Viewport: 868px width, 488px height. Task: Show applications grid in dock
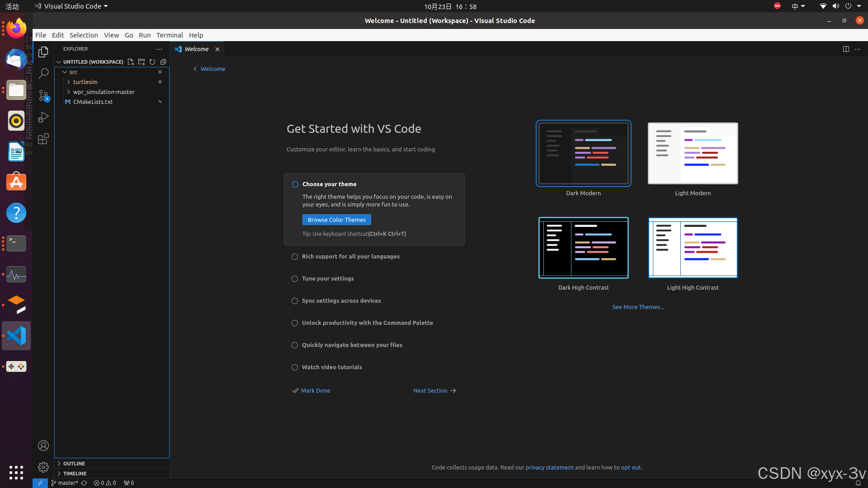[16, 472]
